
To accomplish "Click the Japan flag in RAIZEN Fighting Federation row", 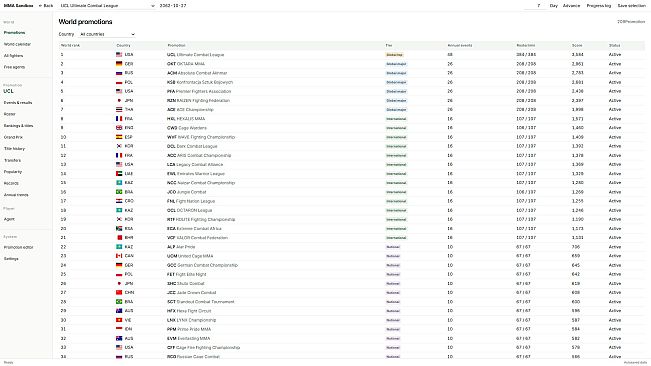I will [119, 100].
